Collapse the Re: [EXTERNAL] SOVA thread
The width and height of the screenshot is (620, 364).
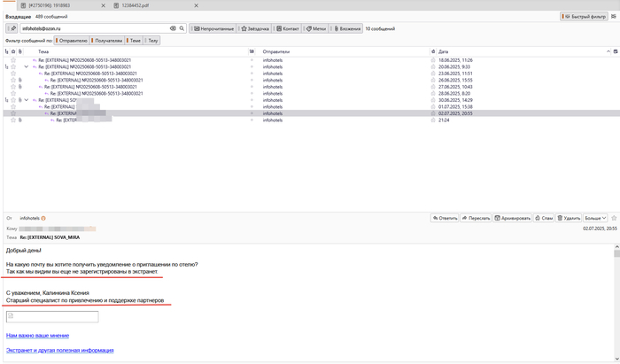pos(26,100)
